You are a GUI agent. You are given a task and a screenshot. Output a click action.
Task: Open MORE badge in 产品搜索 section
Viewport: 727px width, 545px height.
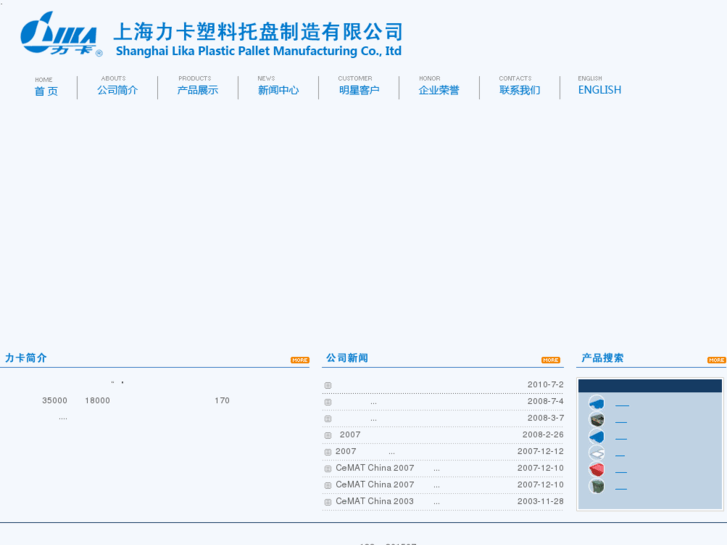point(716,360)
